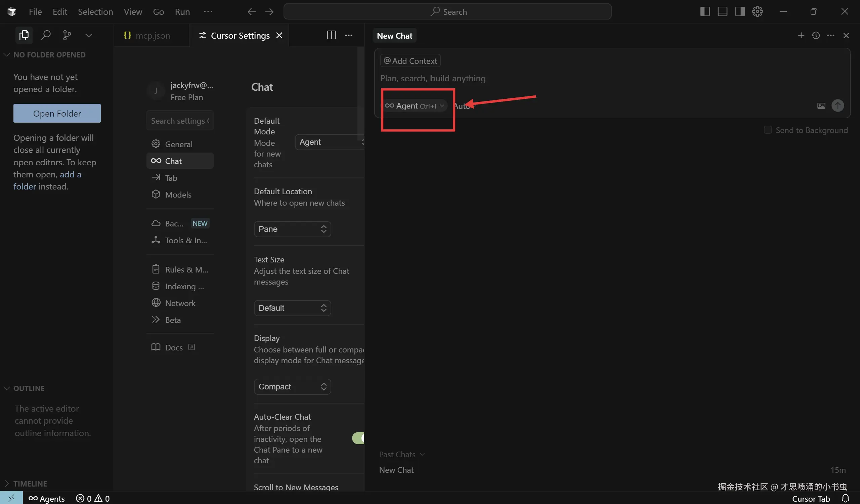Open the Source Control branch icon
The image size is (860, 504).
click(x=67, y=35)
